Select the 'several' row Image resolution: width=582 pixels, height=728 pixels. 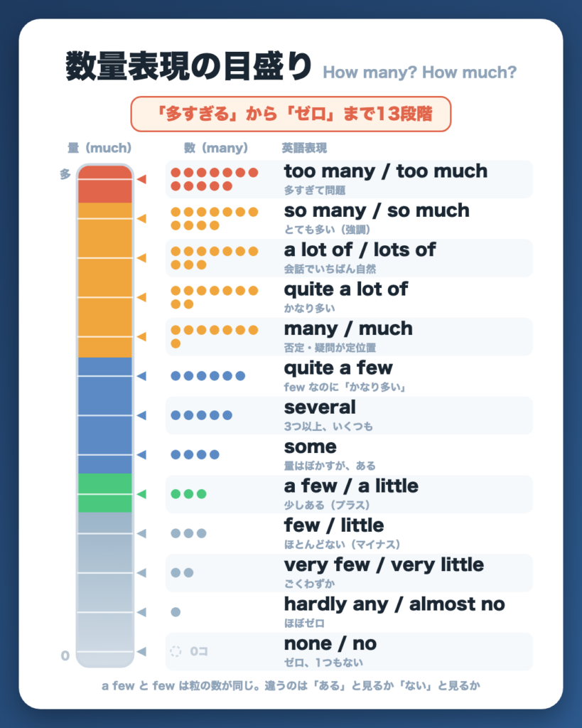pos(349,415)
